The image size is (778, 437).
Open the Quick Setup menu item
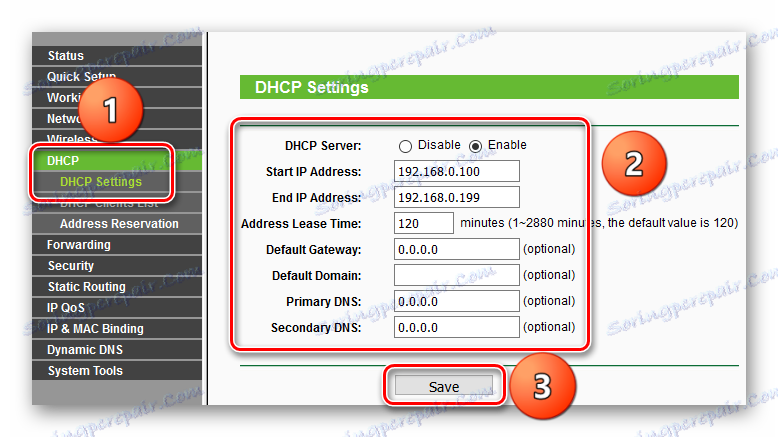[x=117, y=76]
